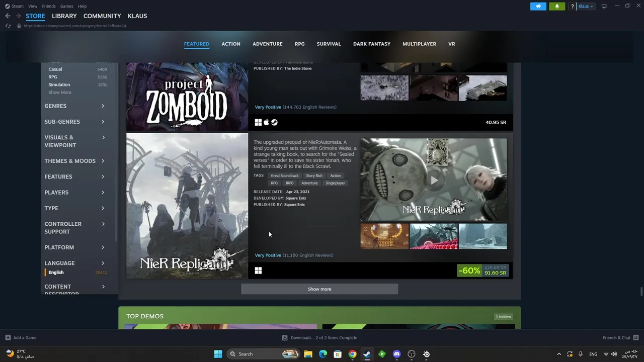
Task: Click the macOS icon under Project Zomboid
Action: click(x=266, y=122)
